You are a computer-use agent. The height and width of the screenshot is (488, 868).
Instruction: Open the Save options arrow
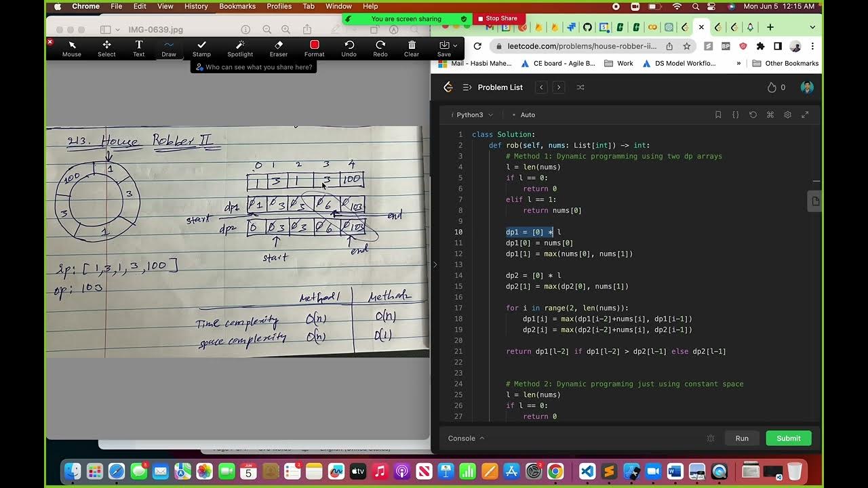tap(456, 45)
